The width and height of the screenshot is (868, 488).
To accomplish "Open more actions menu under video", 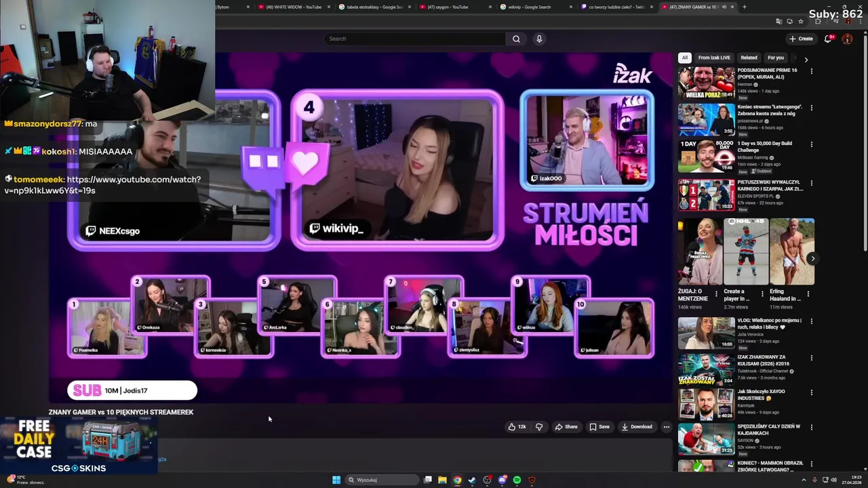I will coord(667,427).
